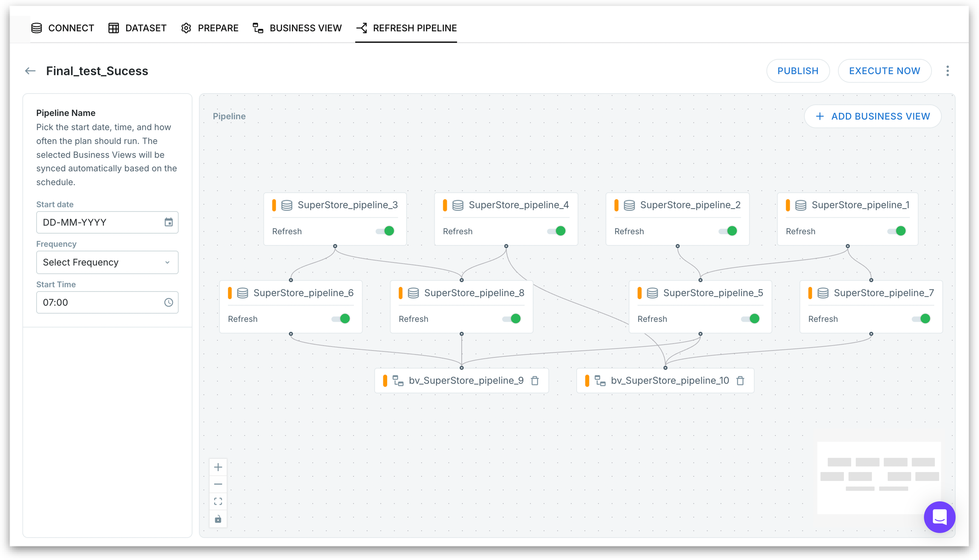
Task: Toggle Refresh for SuperStore_pipeline_3
Action: [385, 231]
